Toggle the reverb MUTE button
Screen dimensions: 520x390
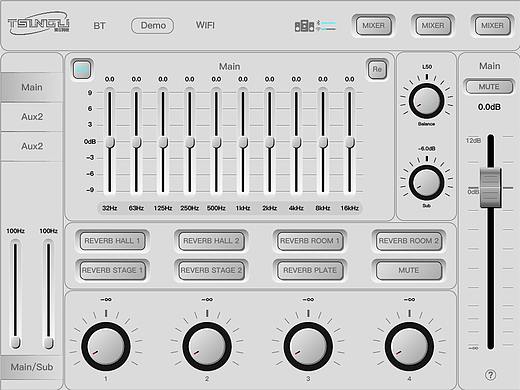(409, 270)
